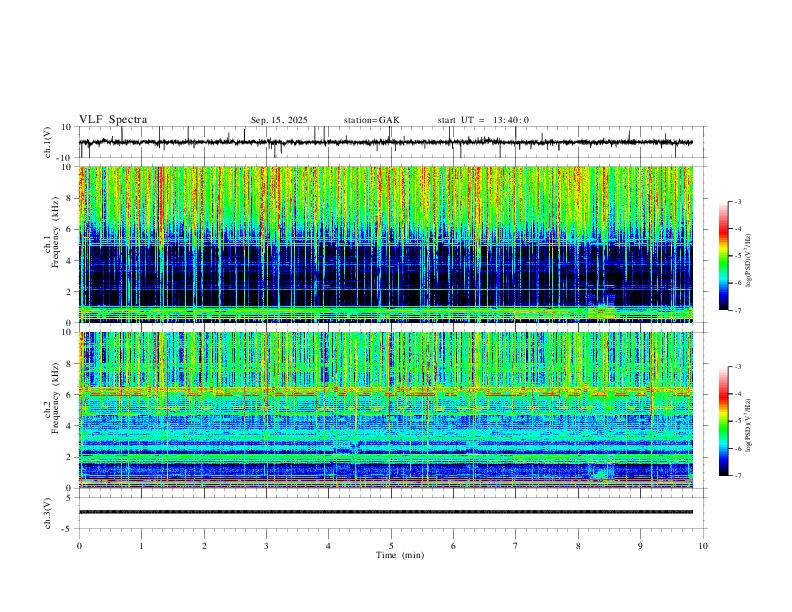Click the ch.2 spectrogram color bar
This screenshot has height=612, width=792.
723,421
